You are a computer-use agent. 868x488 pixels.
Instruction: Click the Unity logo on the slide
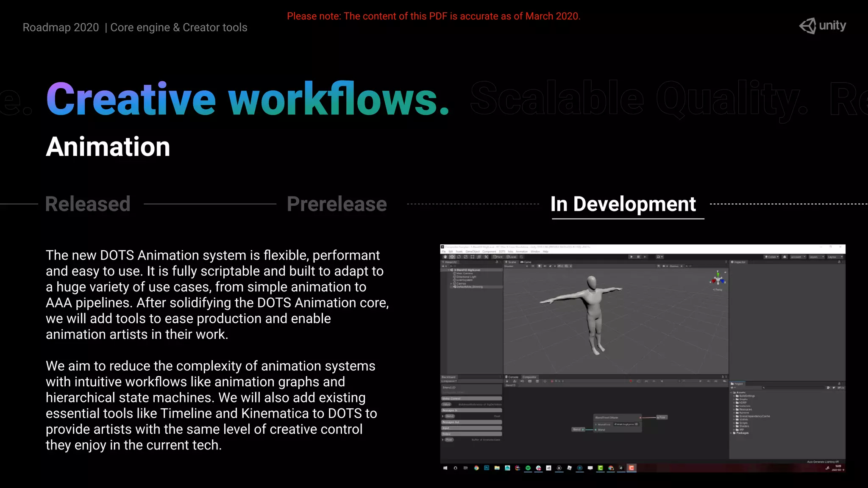(823, 26)
